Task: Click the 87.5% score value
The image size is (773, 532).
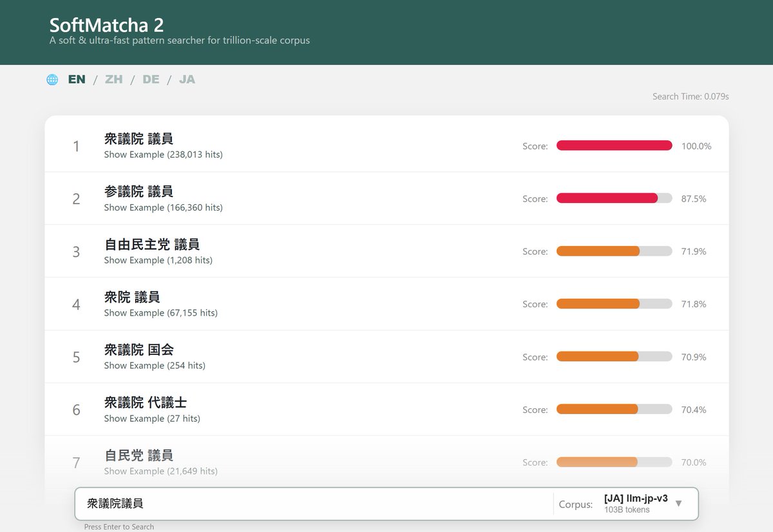Action: (x=694, y=199)
